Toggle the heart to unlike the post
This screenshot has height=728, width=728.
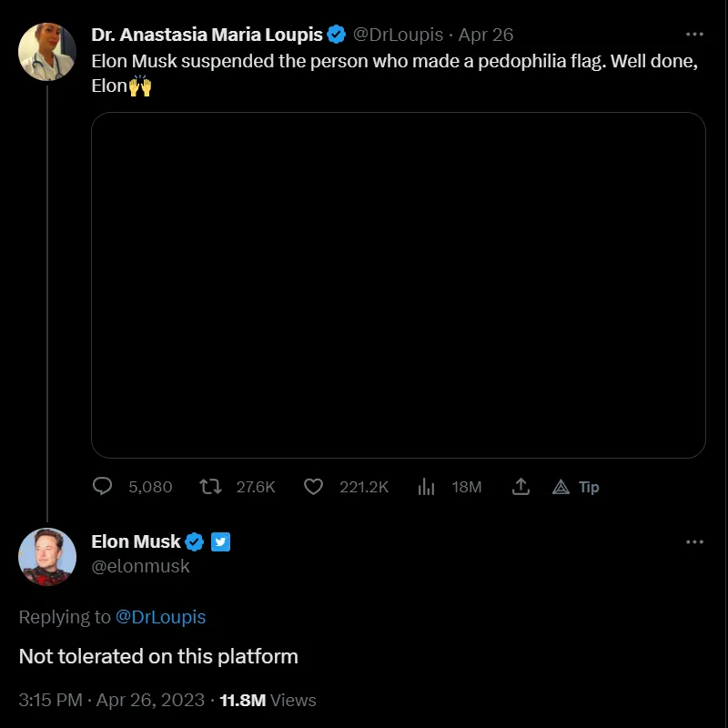pos(313,487)
